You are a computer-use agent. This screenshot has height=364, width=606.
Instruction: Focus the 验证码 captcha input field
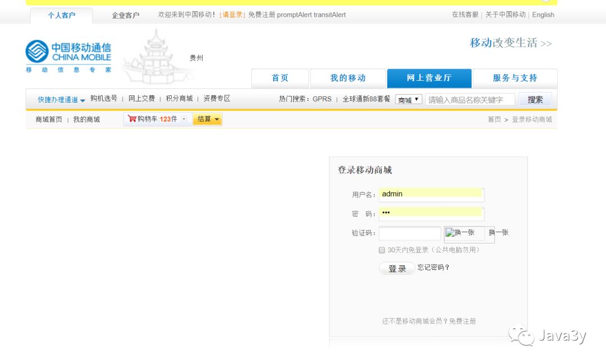410,233
